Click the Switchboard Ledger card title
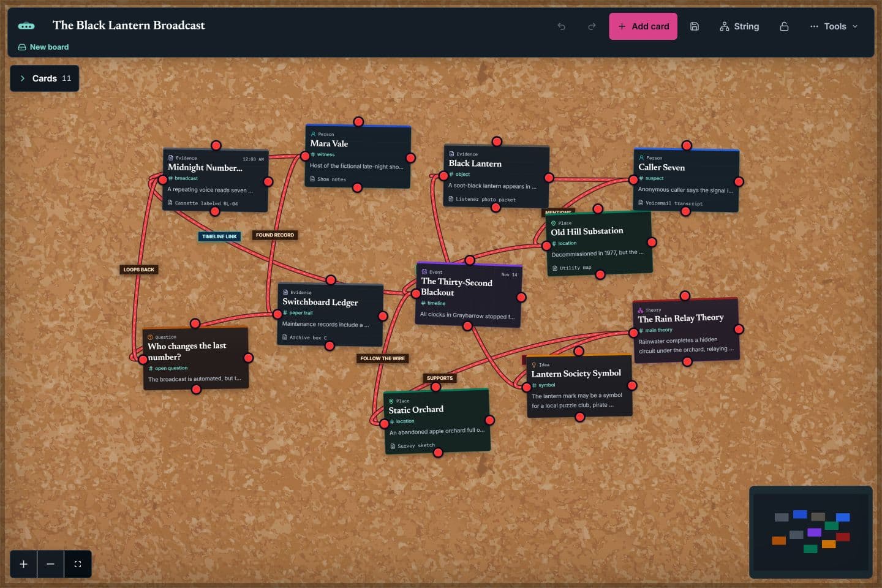This screenshot has height=588, width=882. (x=320, y=302)
